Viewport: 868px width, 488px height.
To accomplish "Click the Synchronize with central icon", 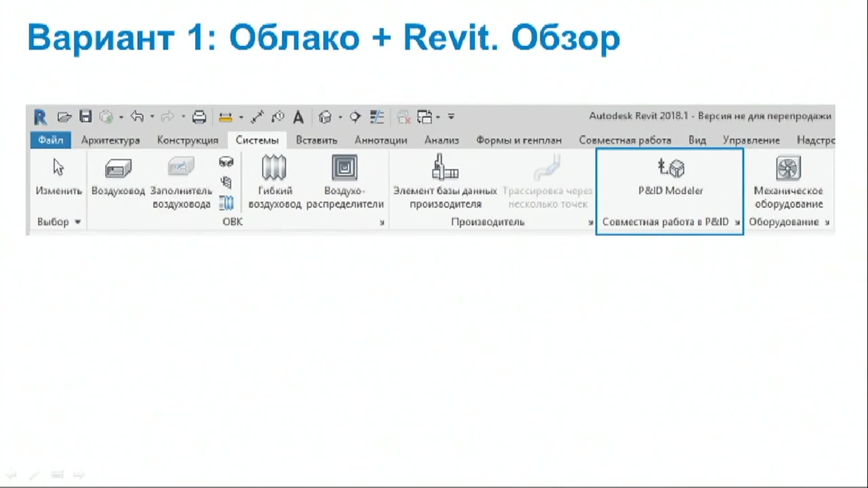I will [106, 117].
